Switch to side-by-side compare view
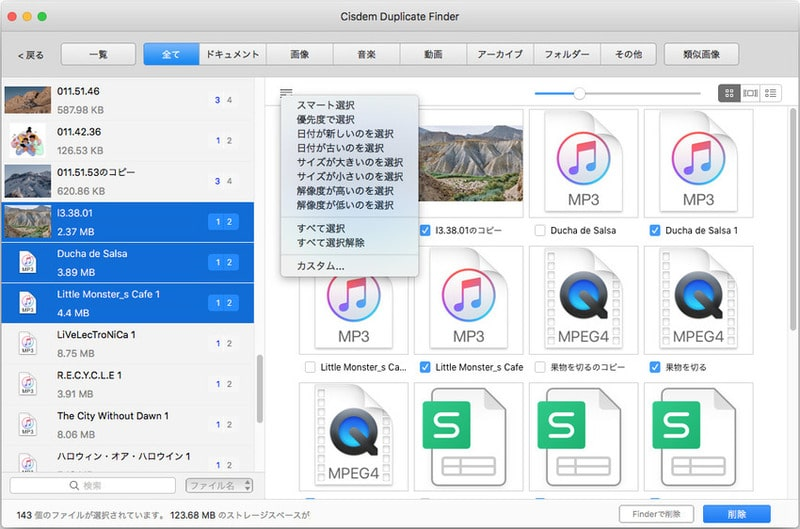800x529 pixels. pyautogui.click(x=750, y=93)
